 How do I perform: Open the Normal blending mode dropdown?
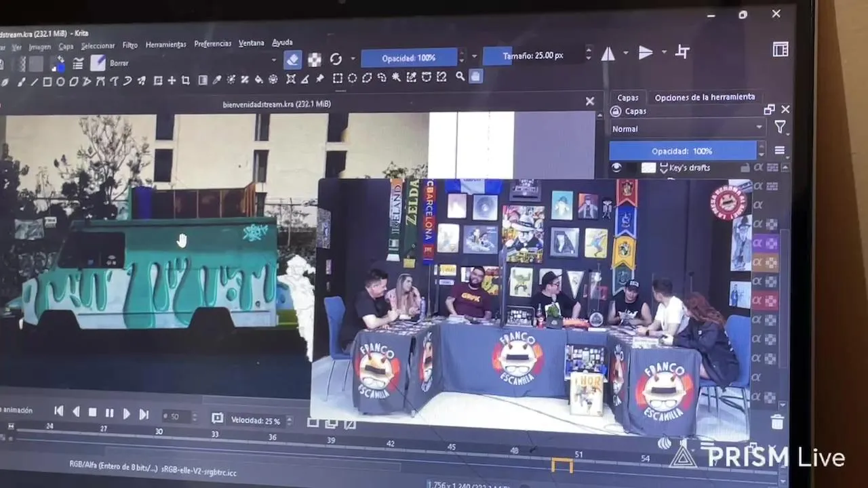688,128
